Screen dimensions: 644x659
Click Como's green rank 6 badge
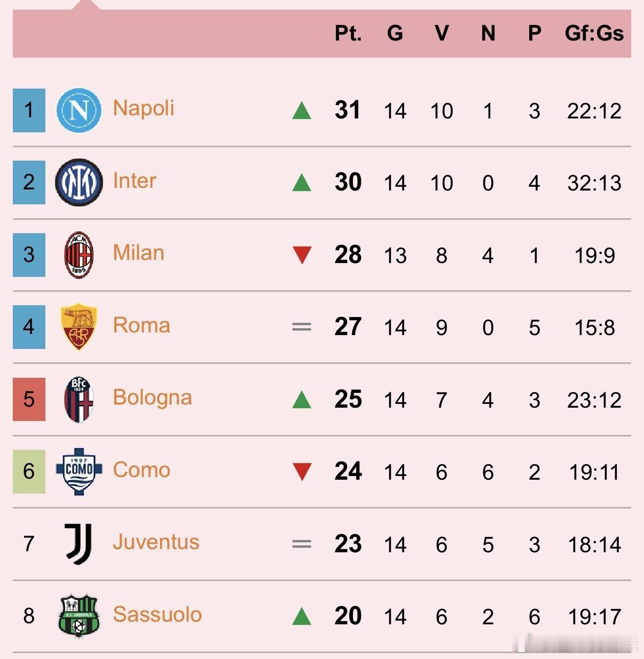click(29, 471)
